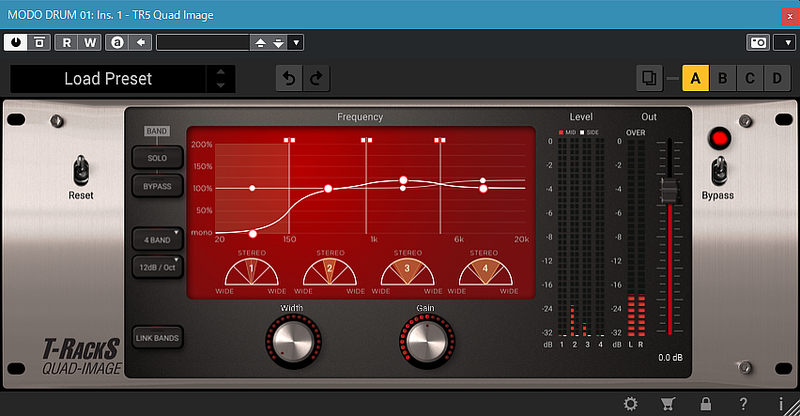Open the shop cart icon
Viewport: 800px width, 416px height.
(667, 404)
